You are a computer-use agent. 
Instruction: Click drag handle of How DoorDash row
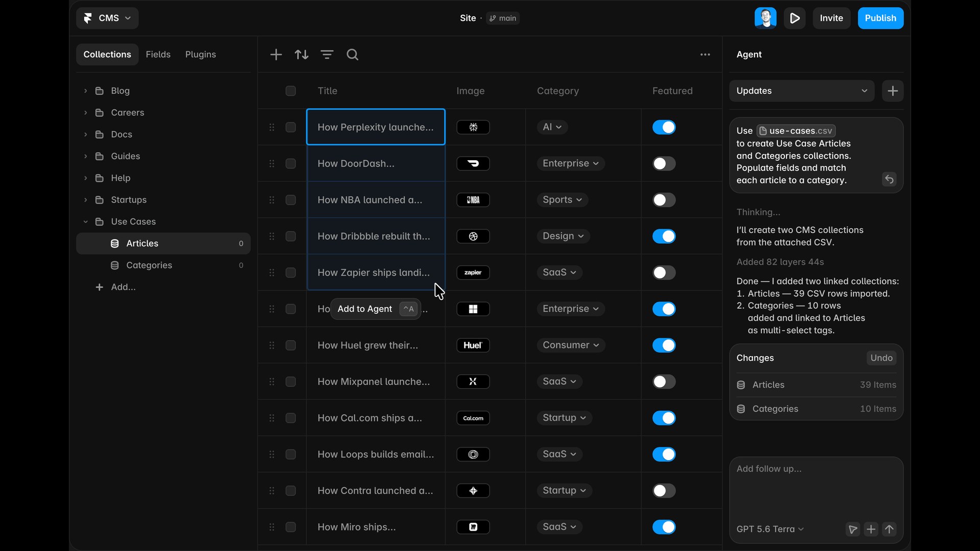(x=272, y=163)
